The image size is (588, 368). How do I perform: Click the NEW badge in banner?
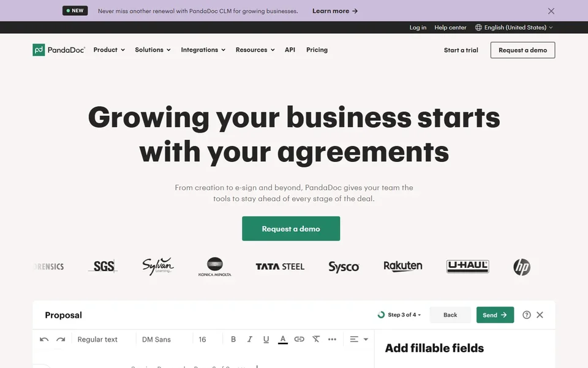pos(75,10)
